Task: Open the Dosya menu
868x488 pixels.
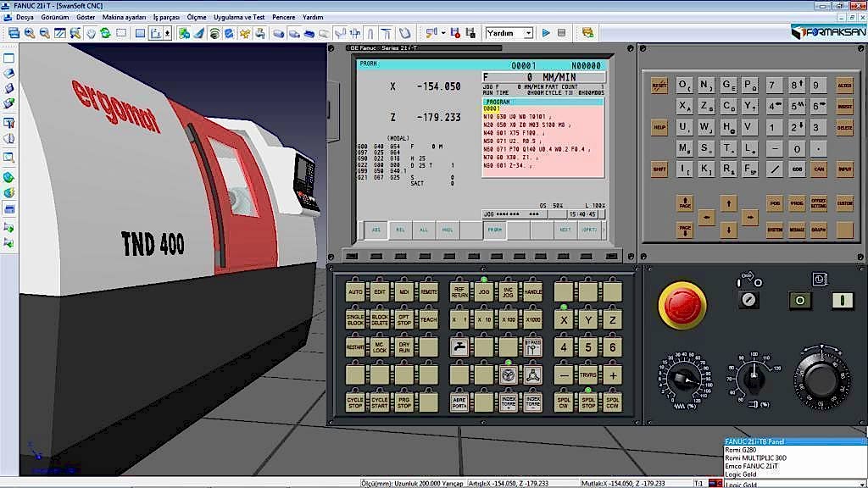Action: (x=25, y=17)
